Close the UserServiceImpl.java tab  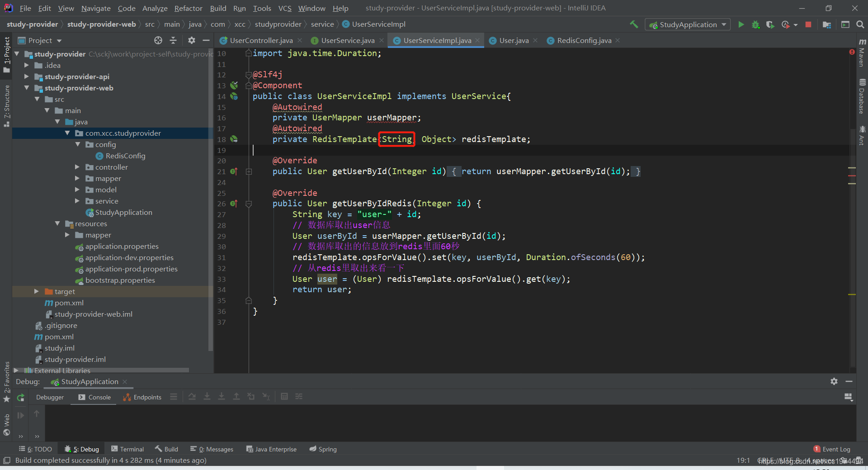[x=477, y=41]
